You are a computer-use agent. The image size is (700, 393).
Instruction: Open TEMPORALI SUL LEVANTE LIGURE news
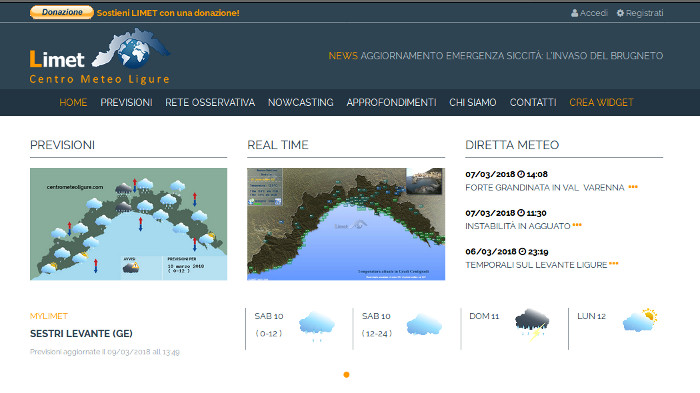click(536, 265)
